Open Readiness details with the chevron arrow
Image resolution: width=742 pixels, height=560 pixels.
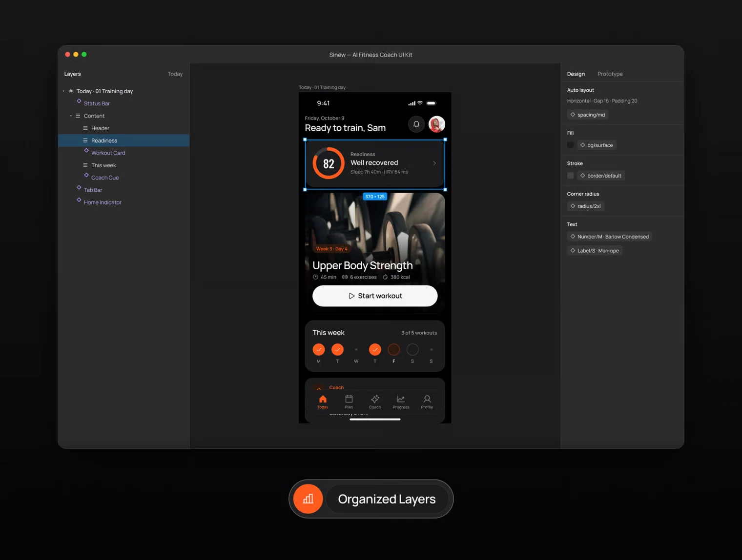434,163
